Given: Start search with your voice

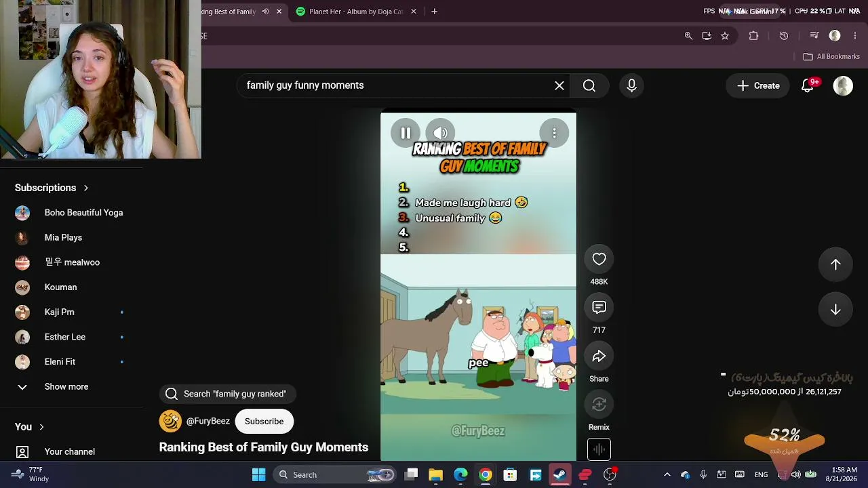Looking at the screenshot, I should pos(631,85).
